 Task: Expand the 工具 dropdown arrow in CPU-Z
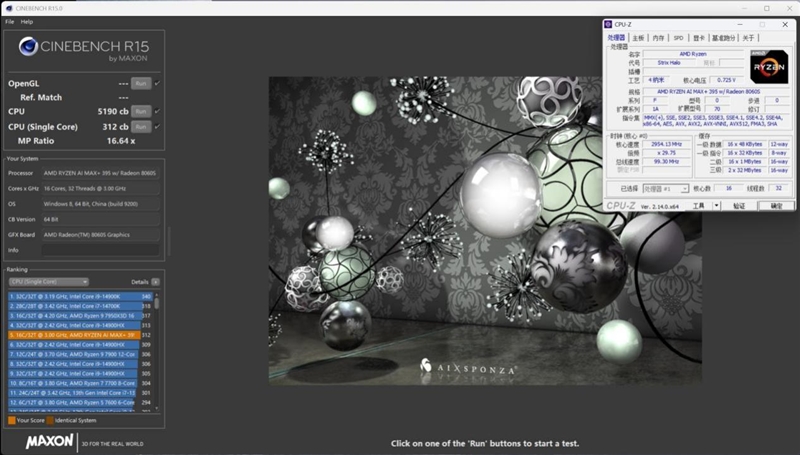click(x=716, y=205)
